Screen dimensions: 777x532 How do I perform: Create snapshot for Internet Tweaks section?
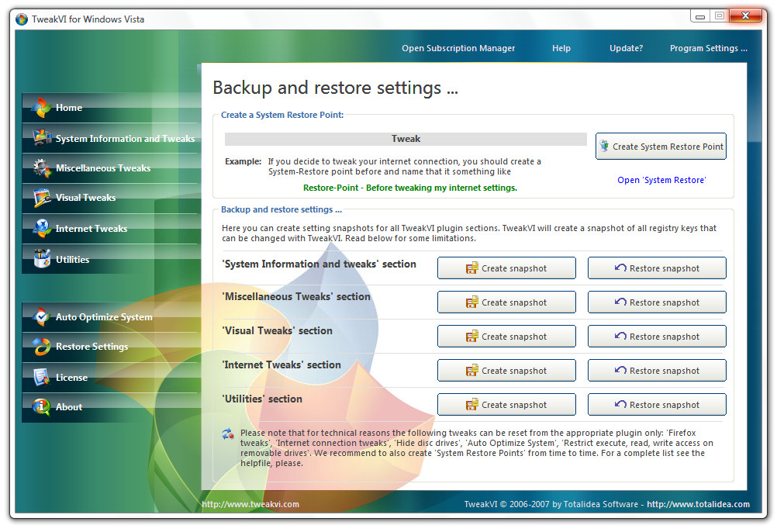pos(506,371)
